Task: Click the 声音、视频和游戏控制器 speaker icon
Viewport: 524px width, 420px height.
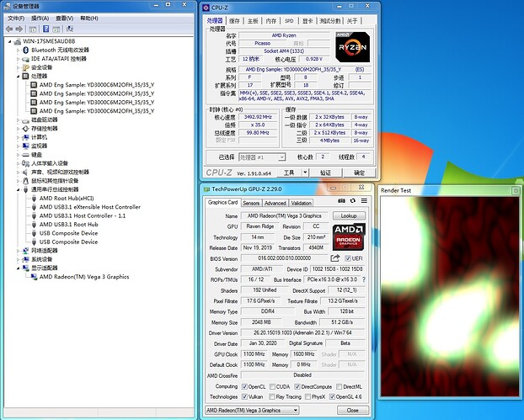Action: pos(25,173)
